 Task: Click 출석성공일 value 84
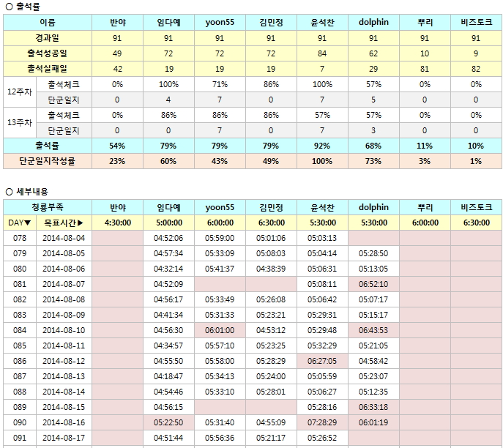pos(322,53)
